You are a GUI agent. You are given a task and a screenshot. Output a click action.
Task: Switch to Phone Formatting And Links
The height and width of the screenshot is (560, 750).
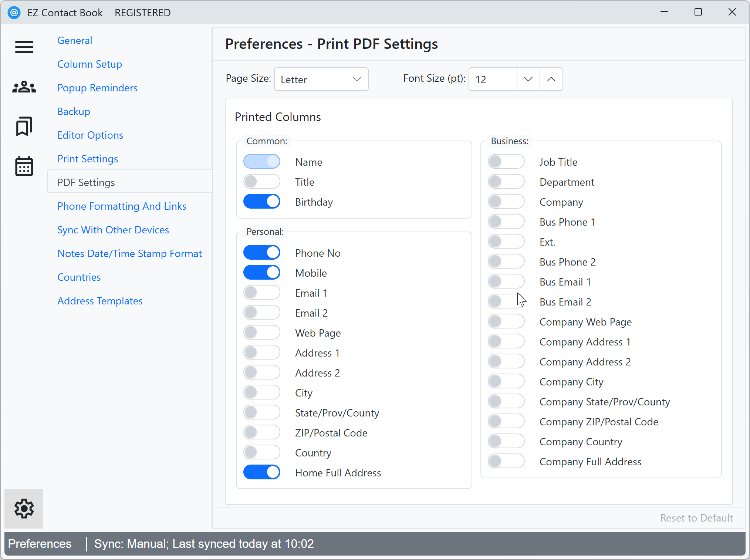pos(122,206)
